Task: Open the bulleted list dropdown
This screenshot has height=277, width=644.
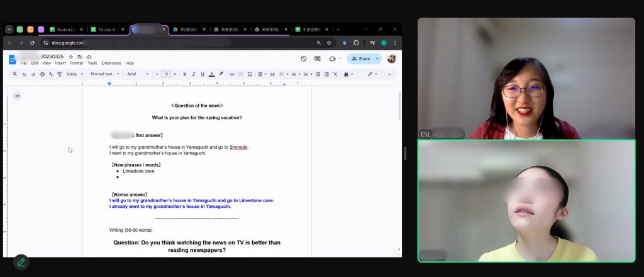Action: (296, 74)
